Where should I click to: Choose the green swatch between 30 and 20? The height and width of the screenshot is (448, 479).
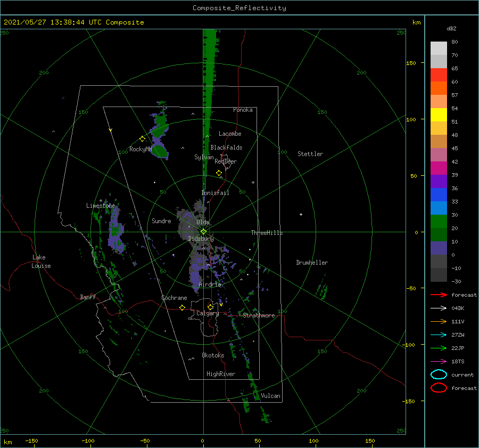pos(439,222)
